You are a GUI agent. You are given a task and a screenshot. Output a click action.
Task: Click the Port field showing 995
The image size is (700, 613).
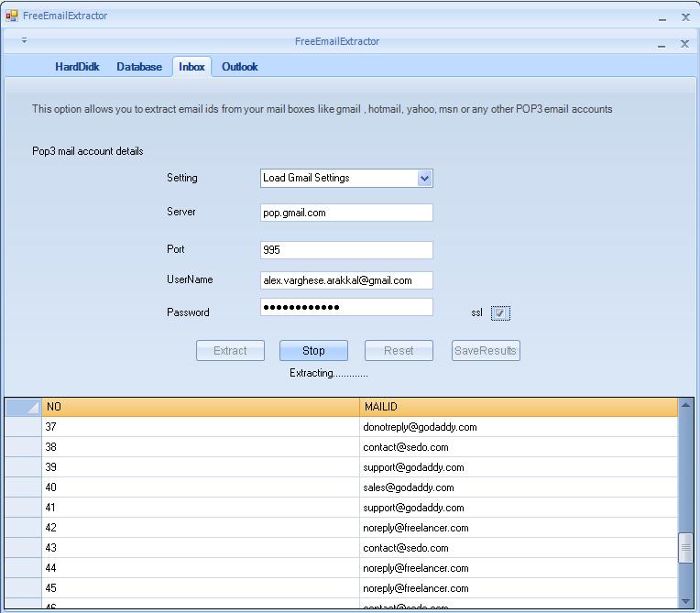[x=346, y=250]
